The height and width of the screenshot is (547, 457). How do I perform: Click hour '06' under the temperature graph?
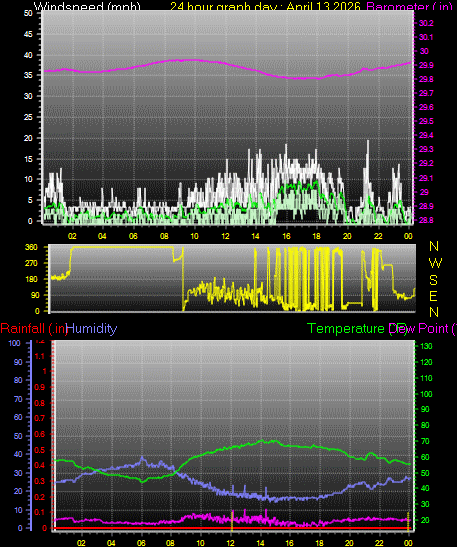click(x=141, y=543)
